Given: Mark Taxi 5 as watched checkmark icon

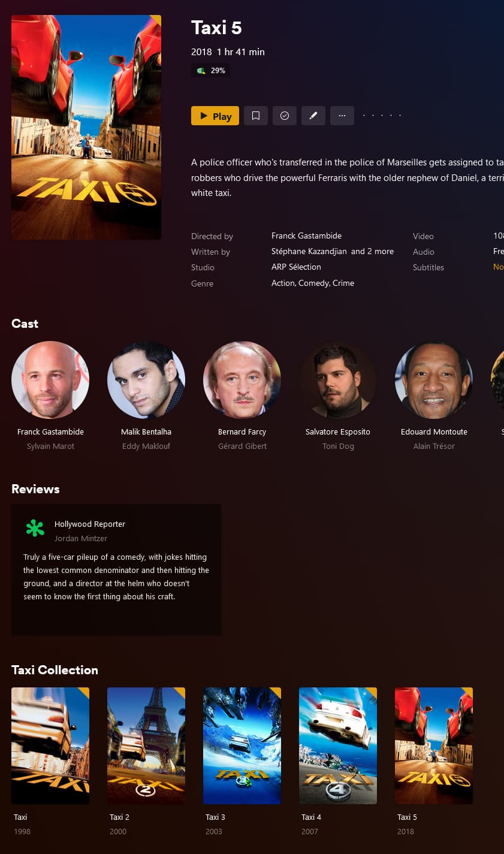Looking at the screenshot, I should click(285, 116).
